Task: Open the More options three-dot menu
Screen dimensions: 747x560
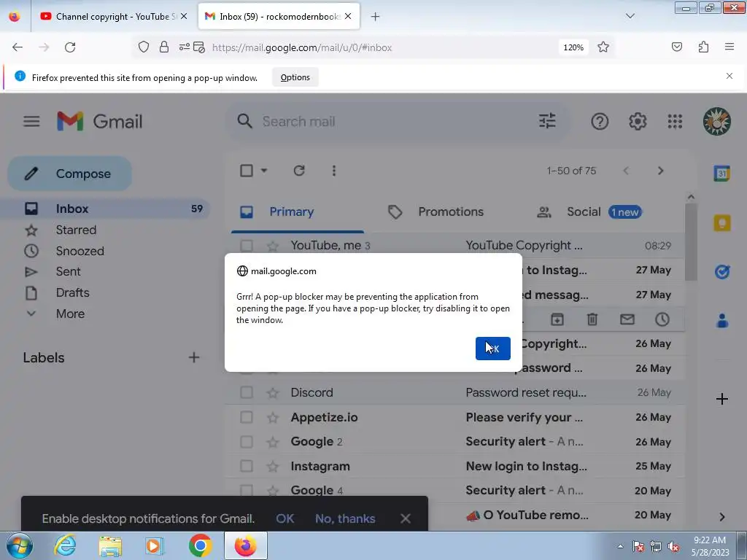Action: coord(334,171)
